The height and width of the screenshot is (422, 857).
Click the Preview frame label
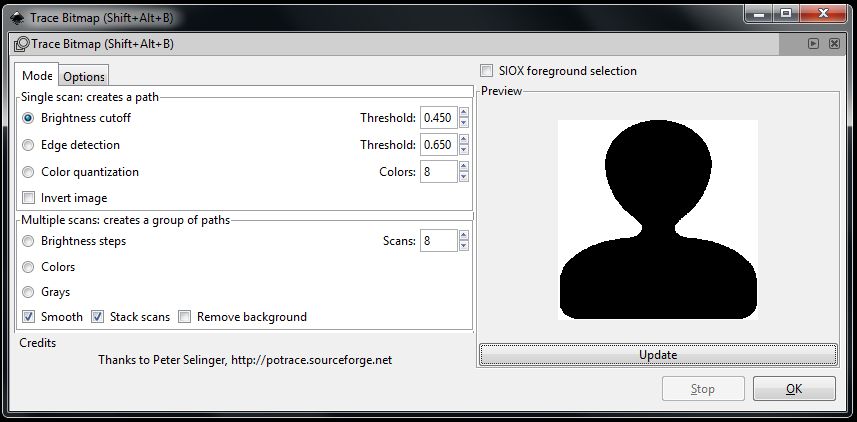[x=502, y=91]
